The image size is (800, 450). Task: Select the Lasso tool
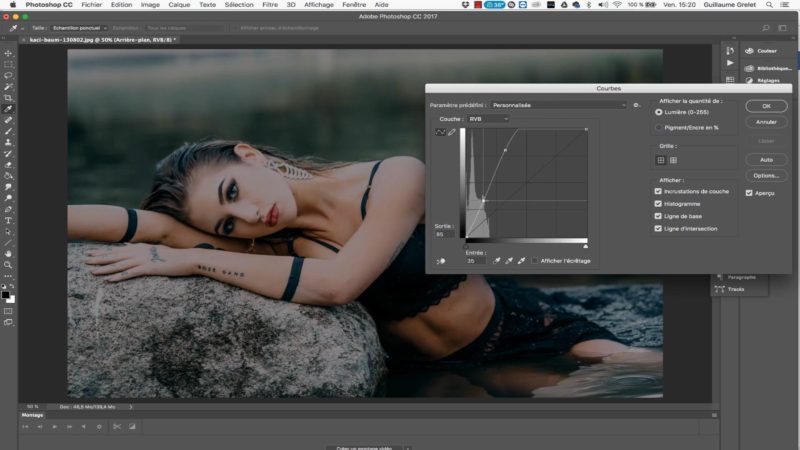click(8, 76)
